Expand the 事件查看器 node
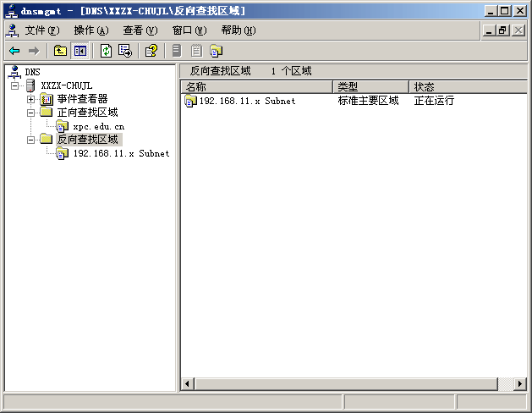 click(31, 99)
